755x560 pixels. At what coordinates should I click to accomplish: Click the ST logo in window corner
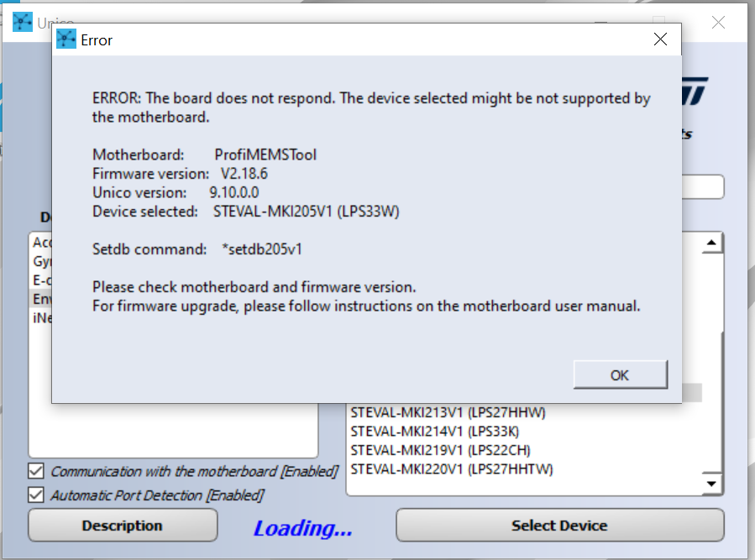(x=695, y=91)
